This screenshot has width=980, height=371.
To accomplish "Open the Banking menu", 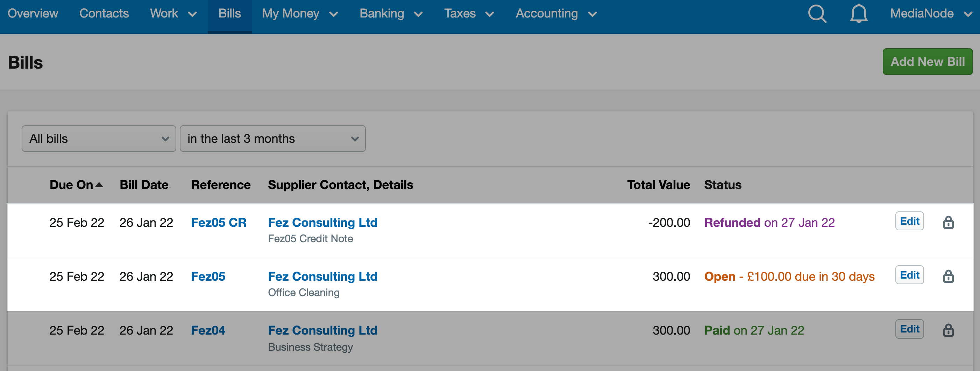I will point(391,14).
